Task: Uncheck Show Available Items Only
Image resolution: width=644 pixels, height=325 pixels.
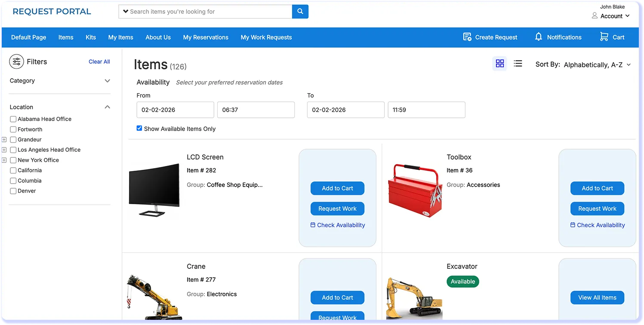Action: click(139, 128)
